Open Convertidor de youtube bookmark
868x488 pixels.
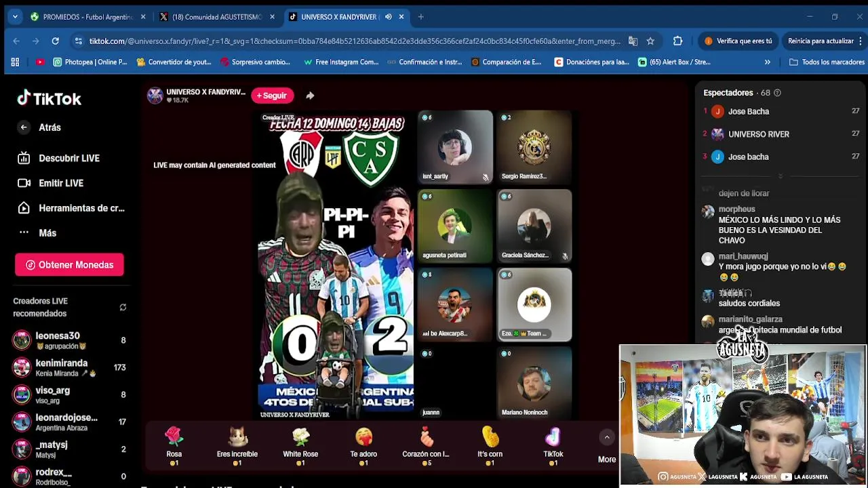pyautogui.click(x=174, y=62)
